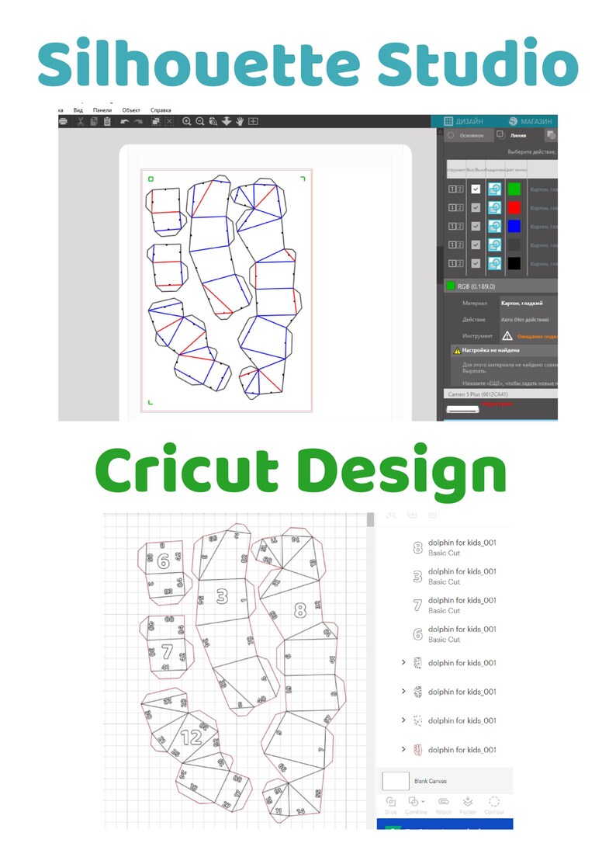
Task: Click the Flatten icon
Action: coord(468,802)
